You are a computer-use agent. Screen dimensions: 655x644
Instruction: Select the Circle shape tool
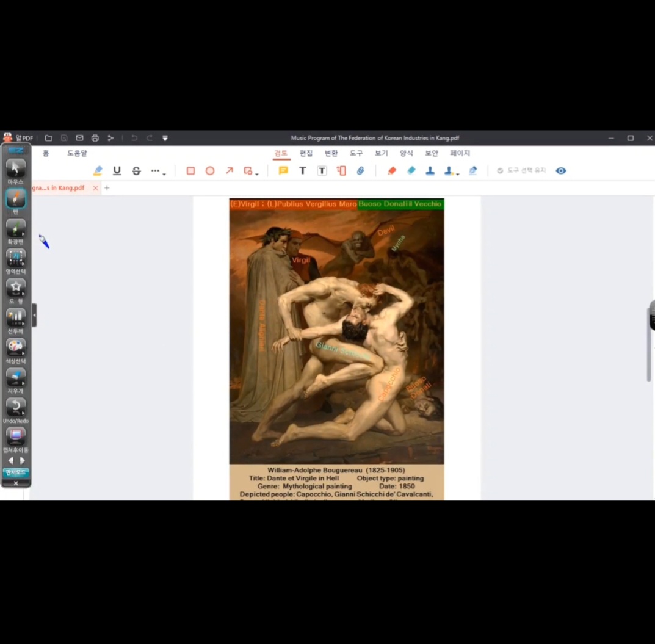(210, 170)
